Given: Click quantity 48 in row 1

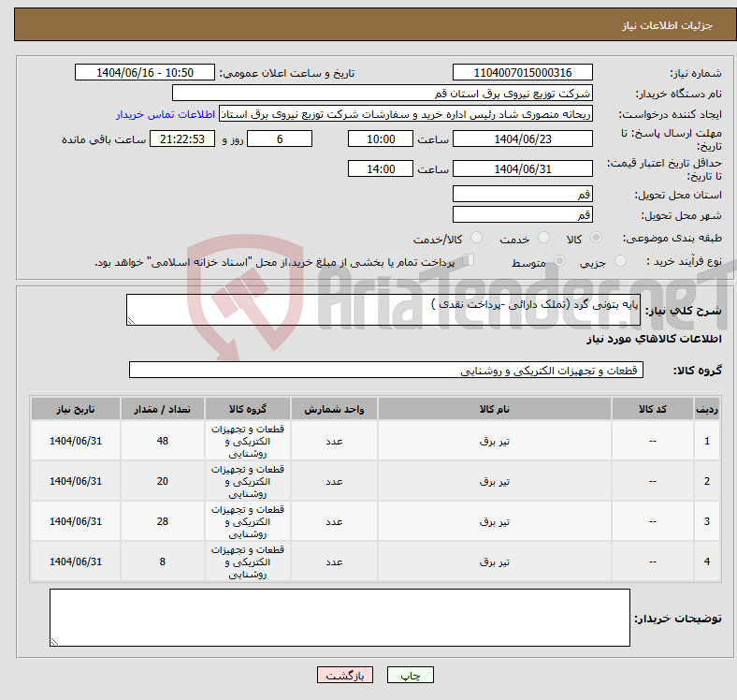Looking at the screenshot, I should 162,441.
